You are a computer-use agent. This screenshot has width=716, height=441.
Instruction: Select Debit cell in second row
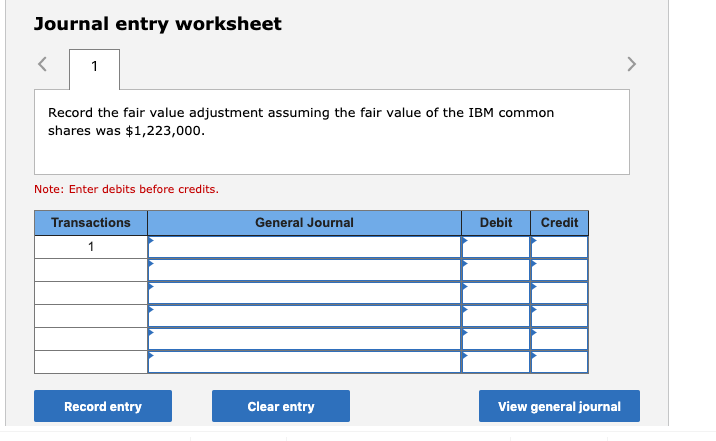click(496, 270)
